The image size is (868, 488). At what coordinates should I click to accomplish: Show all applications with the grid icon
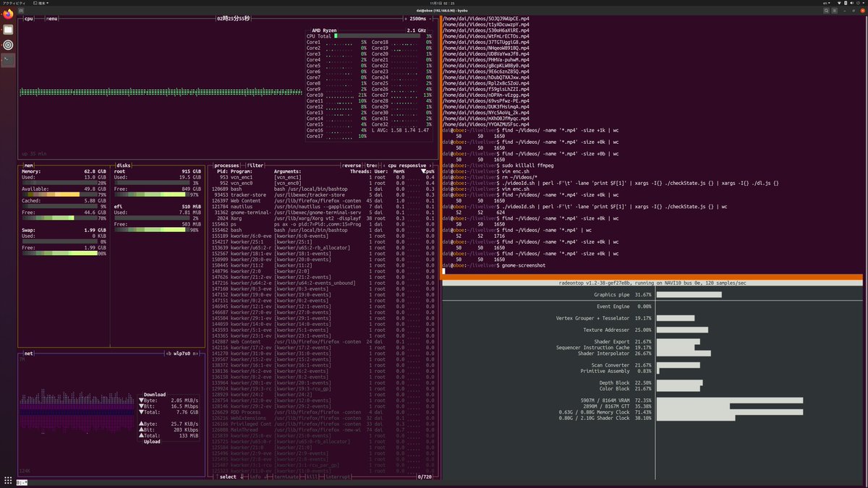click(x=8, y=480)
